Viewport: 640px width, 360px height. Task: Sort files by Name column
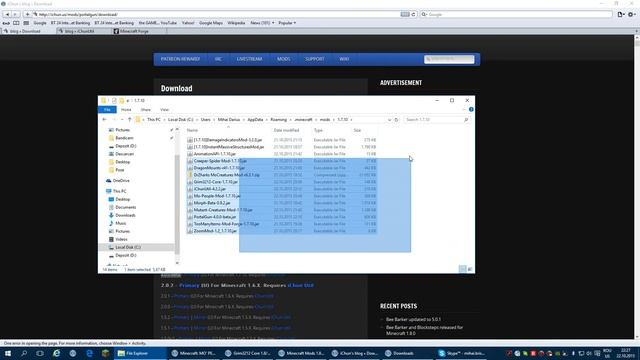192,130
